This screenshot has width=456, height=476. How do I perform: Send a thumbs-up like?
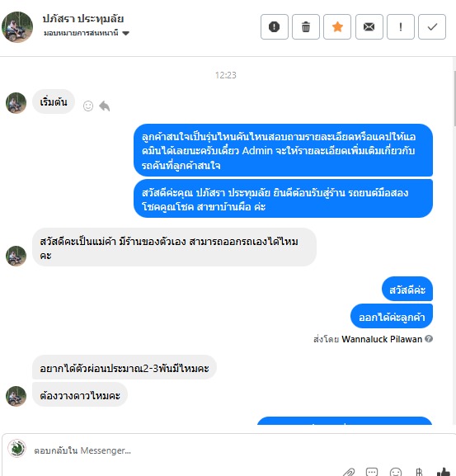click(x=444, y=472)
